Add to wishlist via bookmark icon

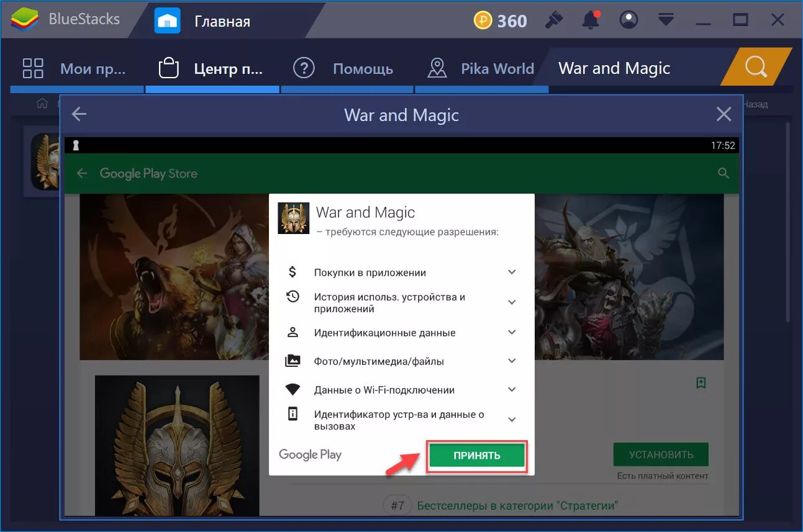701,383
